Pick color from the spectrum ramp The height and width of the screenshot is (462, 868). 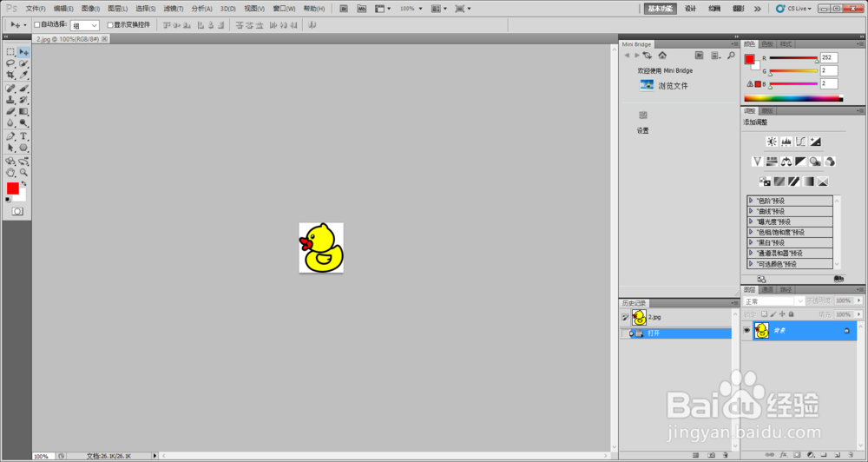793,99
